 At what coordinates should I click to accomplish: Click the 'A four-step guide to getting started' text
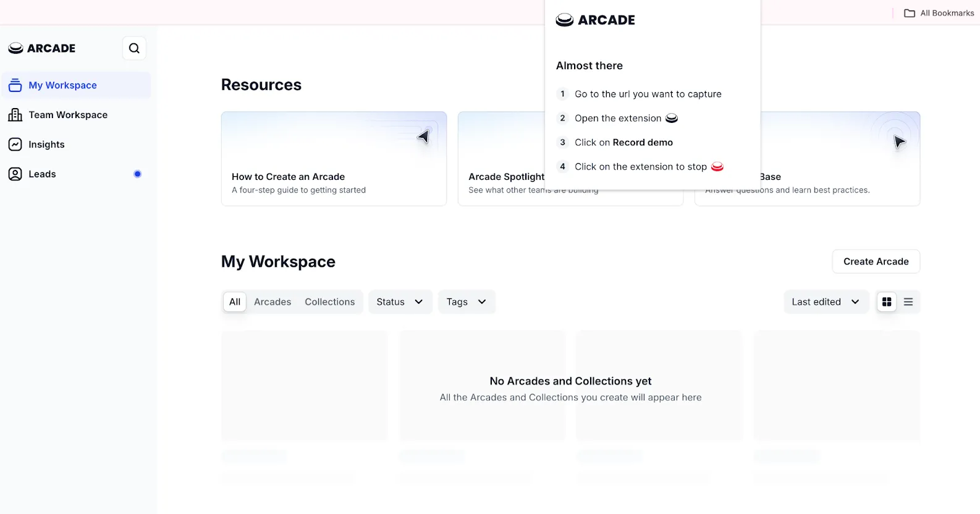pyautogui.click(x=298, y=190)
